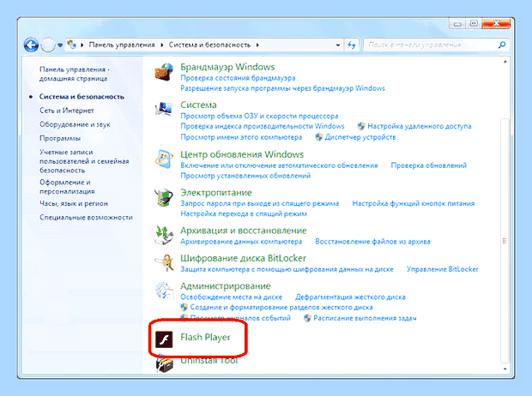Open Брандмауэр Windows heading
532x396 pixels.
tap(227, 67)
